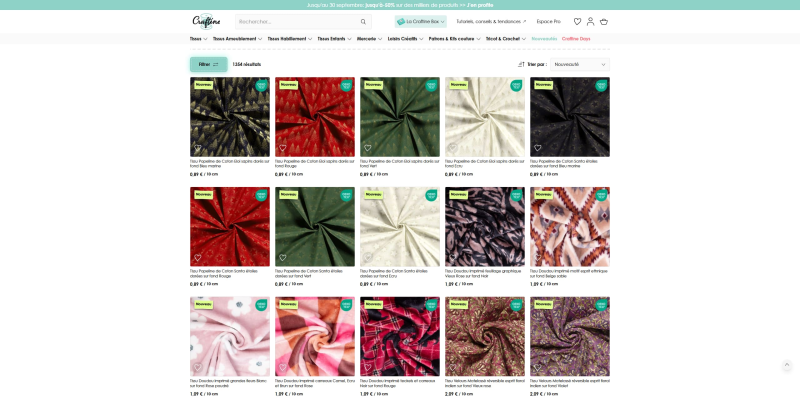Toggle favorite on Eloi sapins fond Rouge fabric
Image resolution: width=800 pixels, height=400 pixels.
click(283, 148)
